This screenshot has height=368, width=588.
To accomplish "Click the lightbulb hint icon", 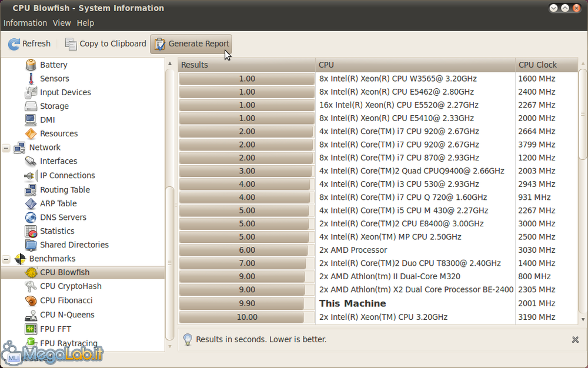I will click(x=188, y=339).
